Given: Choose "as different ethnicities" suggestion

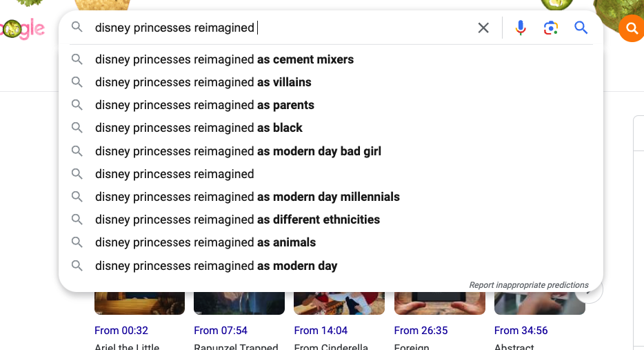Looking at the screenshot, I should point(237,220).
